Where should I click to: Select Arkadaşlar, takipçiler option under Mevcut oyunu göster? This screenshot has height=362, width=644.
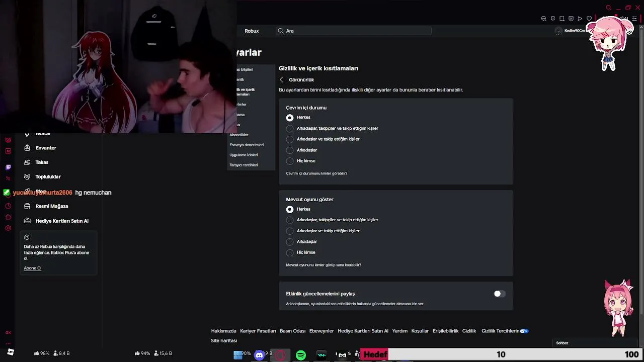[x=290, y=220]
